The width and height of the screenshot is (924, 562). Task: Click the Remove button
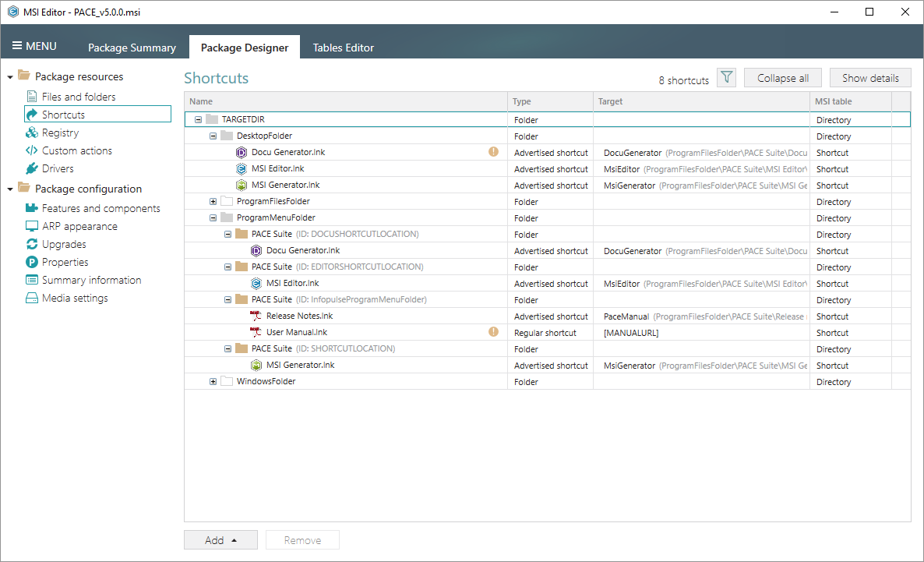[302, 540]
